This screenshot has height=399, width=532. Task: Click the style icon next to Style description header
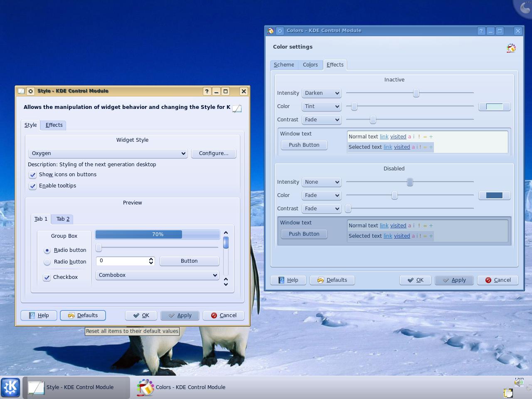point(237,108)
